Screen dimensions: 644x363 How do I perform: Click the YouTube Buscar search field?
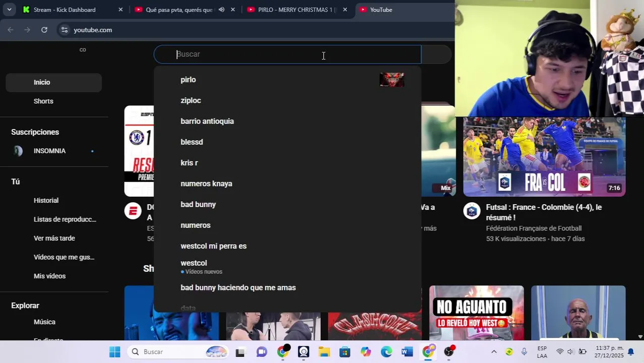(287, 54)
